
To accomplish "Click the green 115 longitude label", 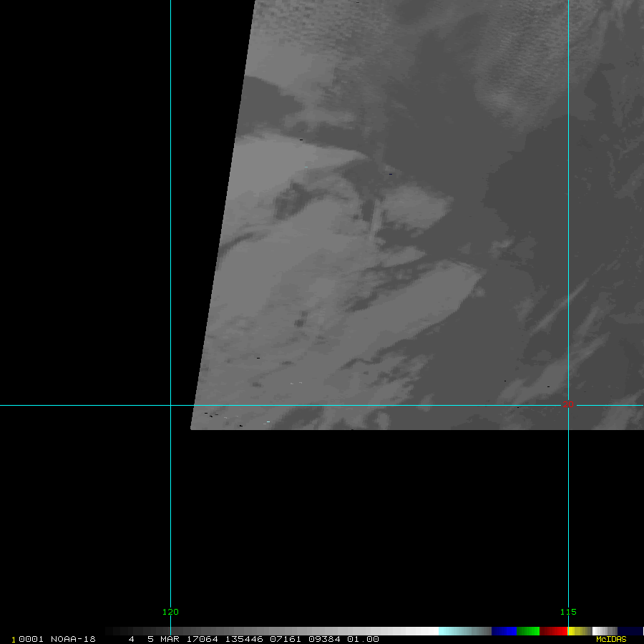I will [x=568, y=612].
